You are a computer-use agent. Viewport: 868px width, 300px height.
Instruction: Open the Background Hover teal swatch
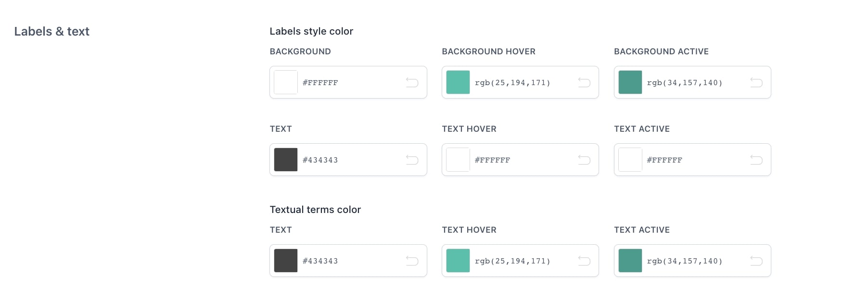(458, 83)
